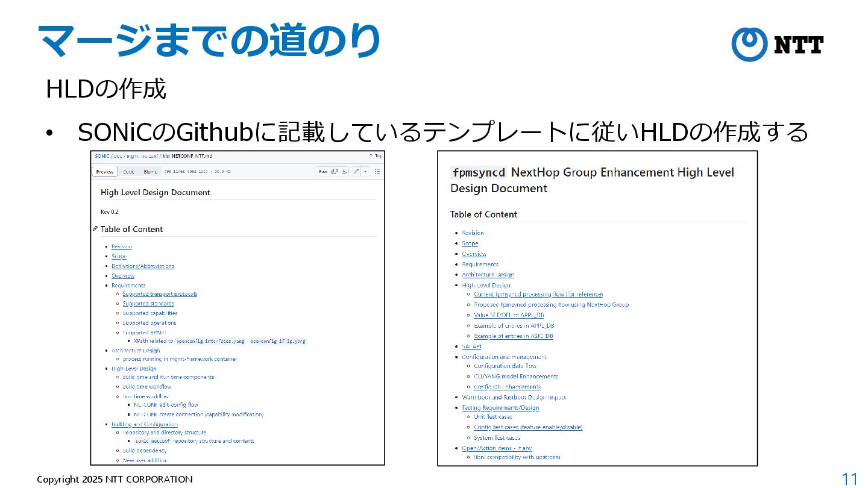Viewport: 868px width, 488px height.
Task: Click the fpmsyncd NextHop Group Enhancement title
Action: pyautogui.click(x=592, y=180)
